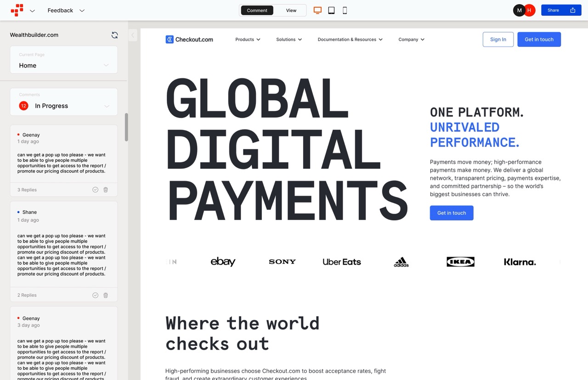Resolve Geenay's 1 day ago comment
Viewport: 588px width, 380px height.
point(95,190)
